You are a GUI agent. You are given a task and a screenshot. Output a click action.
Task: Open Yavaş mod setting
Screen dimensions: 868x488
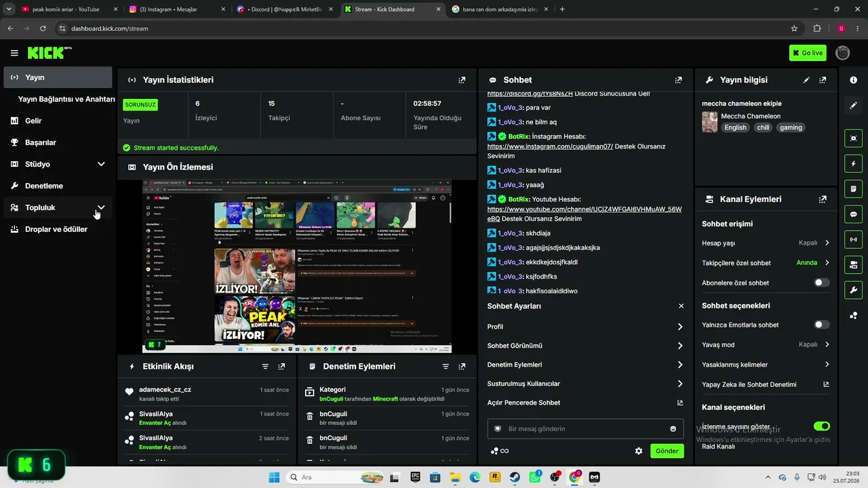[x=766, y=344]
